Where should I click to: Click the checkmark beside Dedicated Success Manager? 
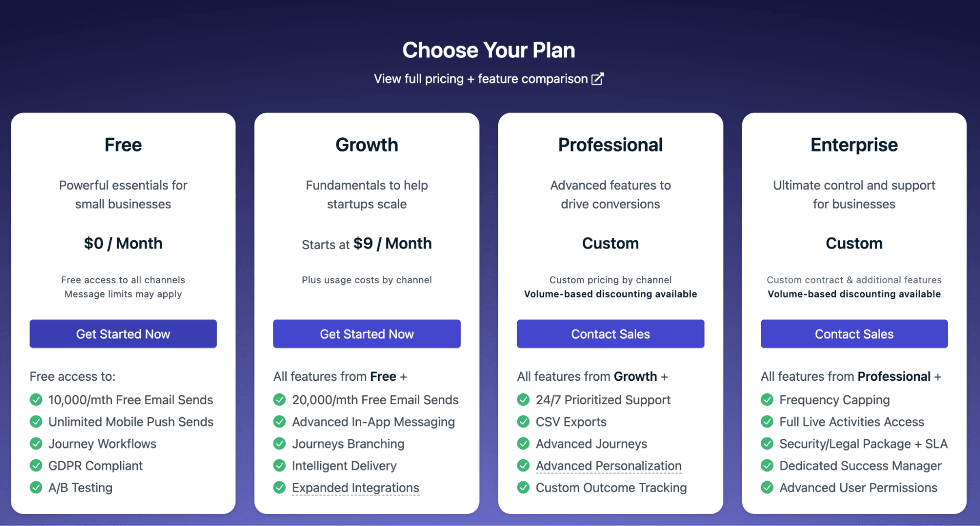click(x=767, y=465)
